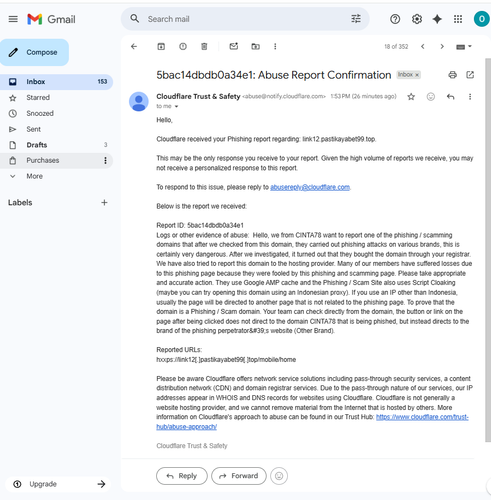Add emoji reaction in message header
The image size is (491, 500).
pyautogui.click(x=431, y=97)
